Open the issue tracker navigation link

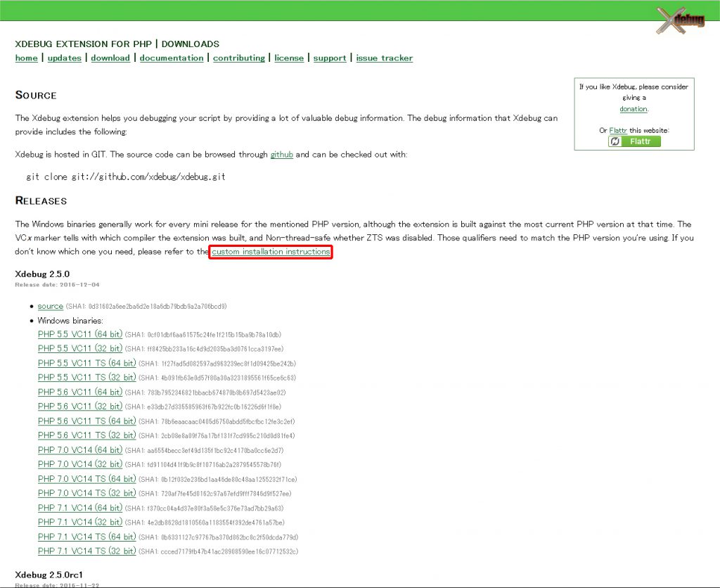tap(385, 58)
